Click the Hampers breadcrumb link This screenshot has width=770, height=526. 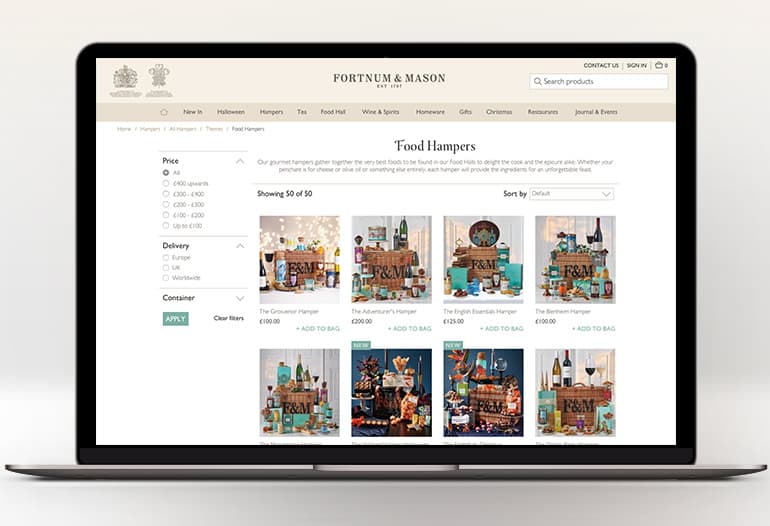point(150,129)
